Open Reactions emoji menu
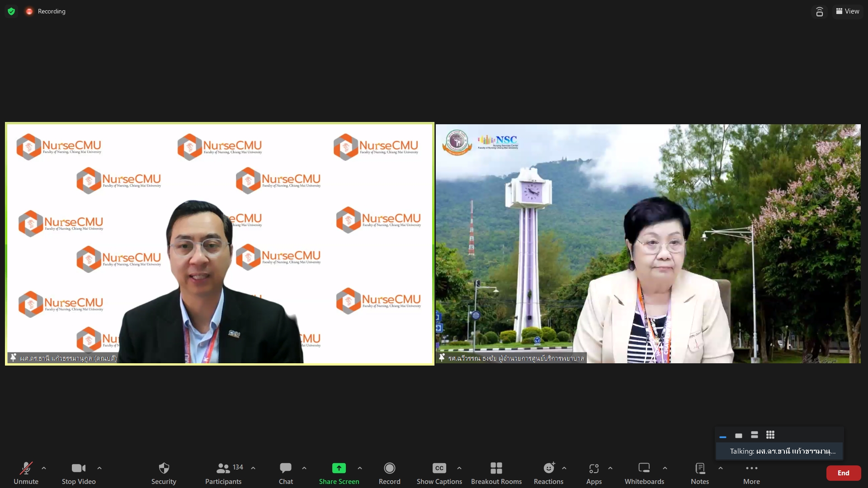This screenshot has width=868, height=488. (x=548, y=473)
